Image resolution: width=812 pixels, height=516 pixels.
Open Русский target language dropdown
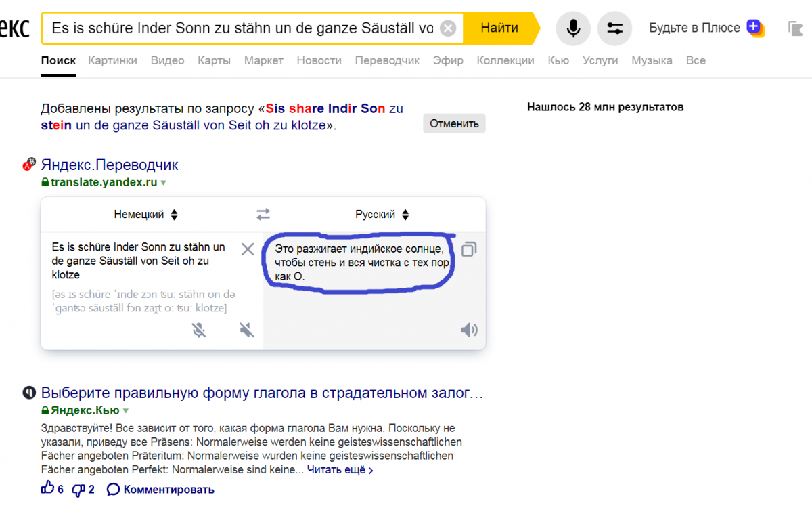click(x=382, y=215)
